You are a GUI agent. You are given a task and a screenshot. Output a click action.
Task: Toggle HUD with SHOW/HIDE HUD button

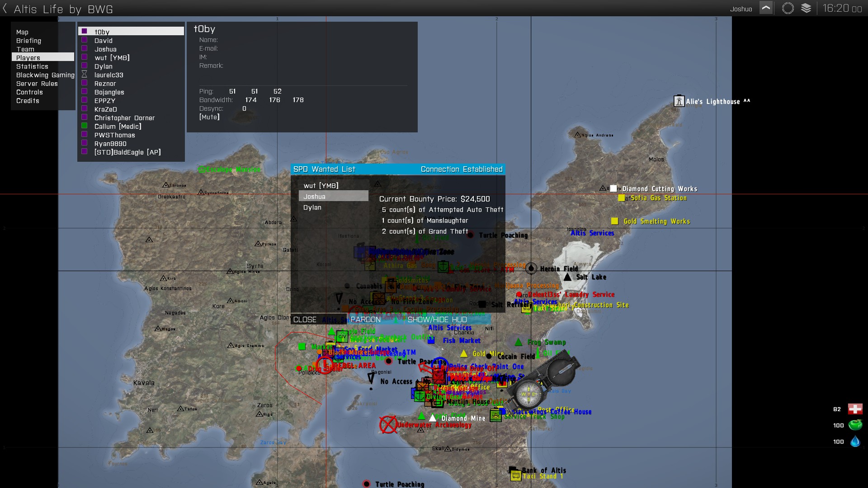437,319
